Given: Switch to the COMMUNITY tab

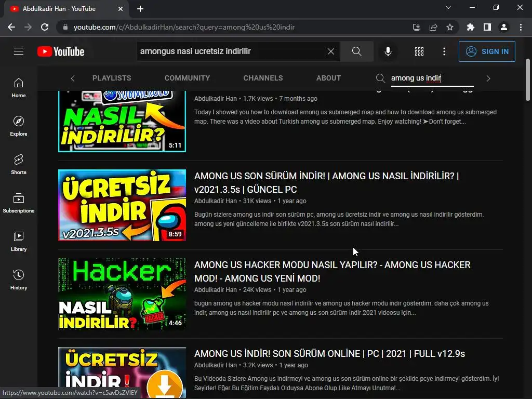Looking at the screenshot, I should tap(187, 78).
